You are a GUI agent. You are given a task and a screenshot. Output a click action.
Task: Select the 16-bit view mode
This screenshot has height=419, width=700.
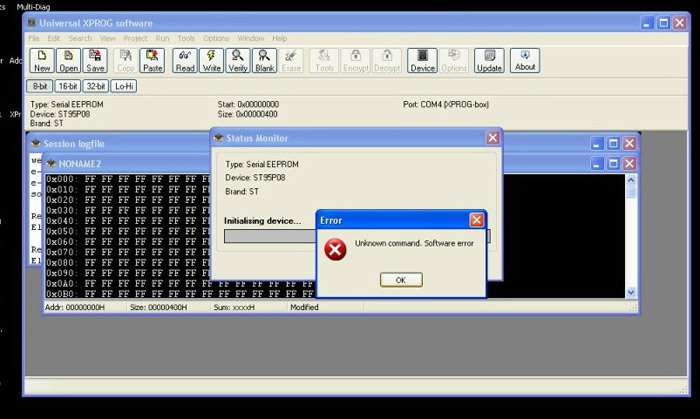pos(68,86)
